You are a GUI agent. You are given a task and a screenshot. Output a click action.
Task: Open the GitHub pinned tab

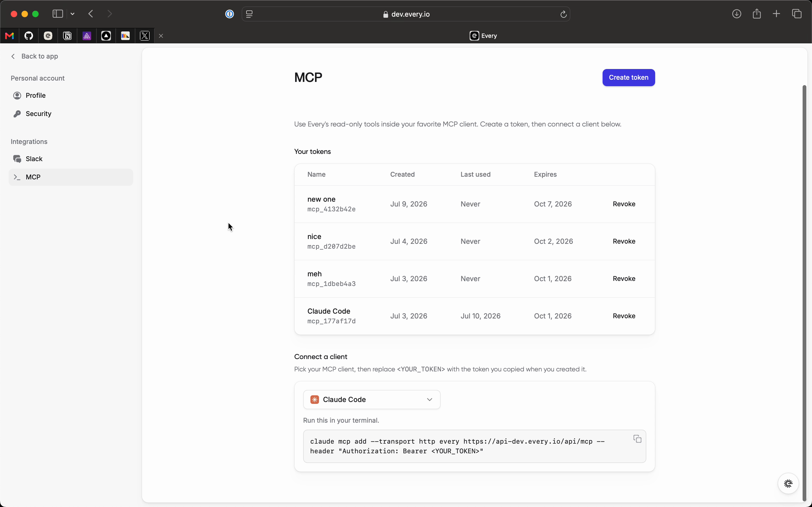[x=29, y=36]
